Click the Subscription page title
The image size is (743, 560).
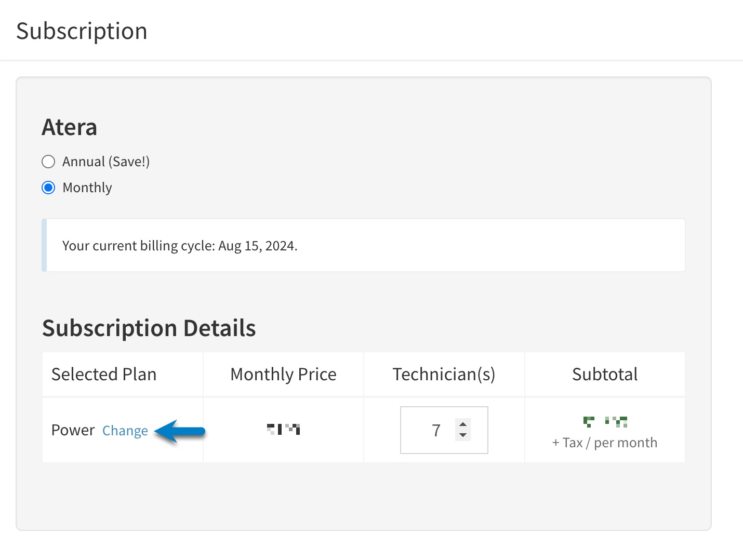point(82,31)
